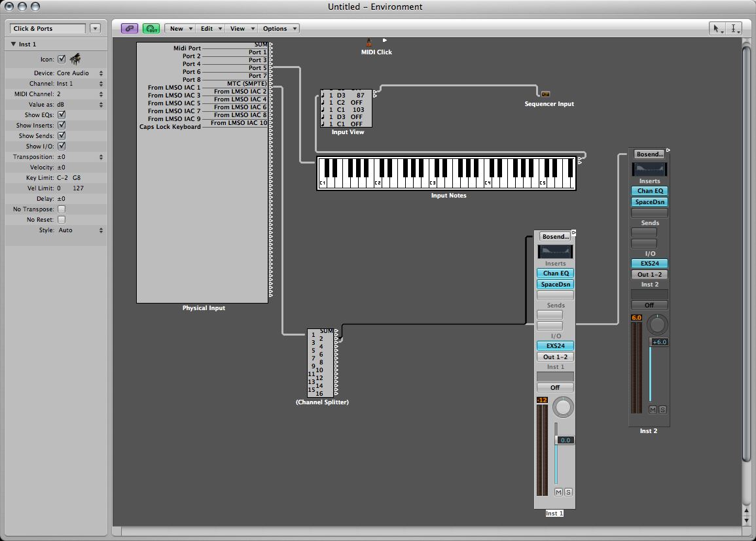The height and width of the screenshot is (541, 756).
Task: Open the Channel Inst 1 selector
Action: coord(80,83)
